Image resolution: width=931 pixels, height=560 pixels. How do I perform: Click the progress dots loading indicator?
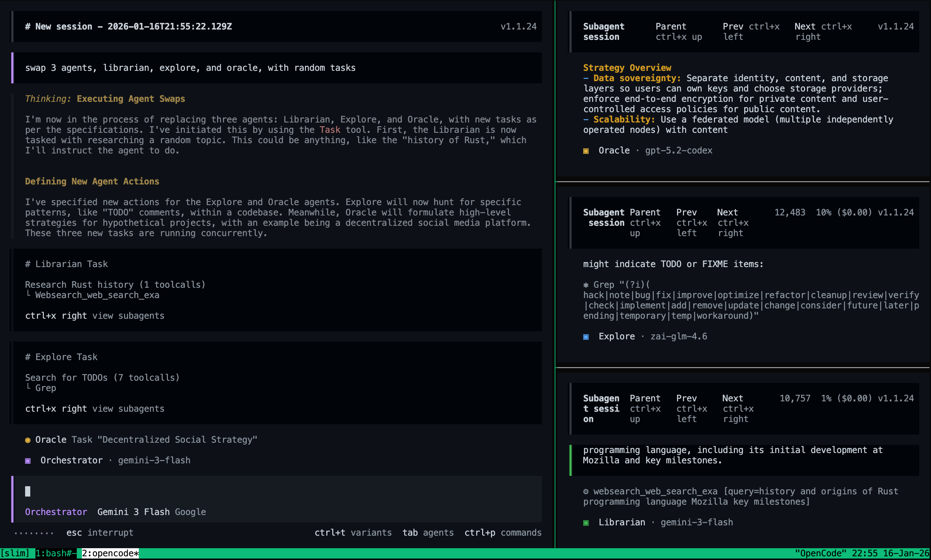[34, 533]
